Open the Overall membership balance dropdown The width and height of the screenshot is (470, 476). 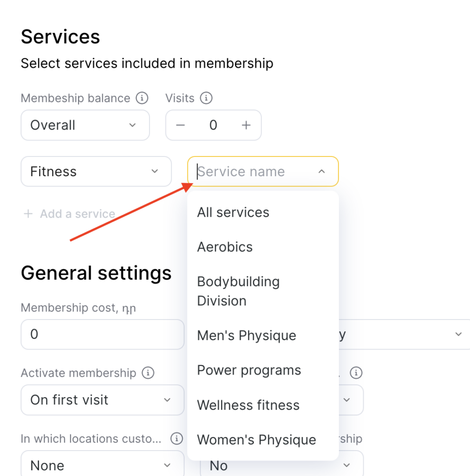pos(86,125)
